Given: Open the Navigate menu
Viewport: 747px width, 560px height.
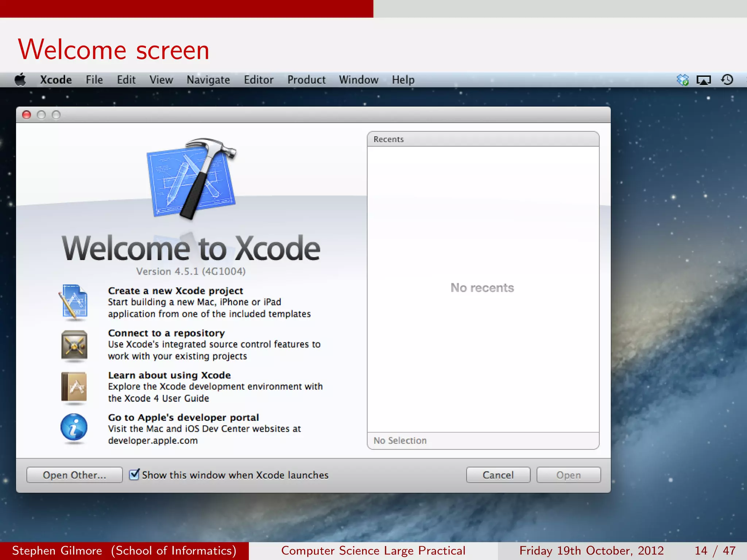Looking at the screenshot, I should pyautogui.click(x=208, y=80).
